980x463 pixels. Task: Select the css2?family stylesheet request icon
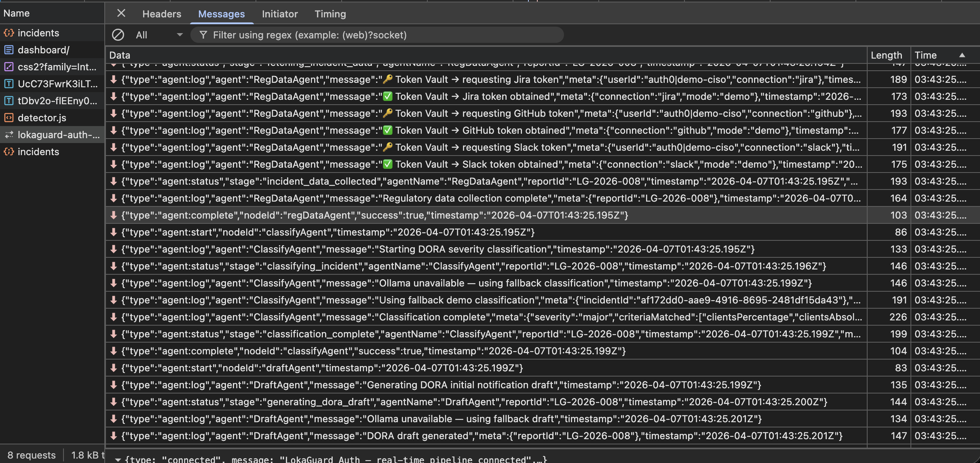click(9, 67)
